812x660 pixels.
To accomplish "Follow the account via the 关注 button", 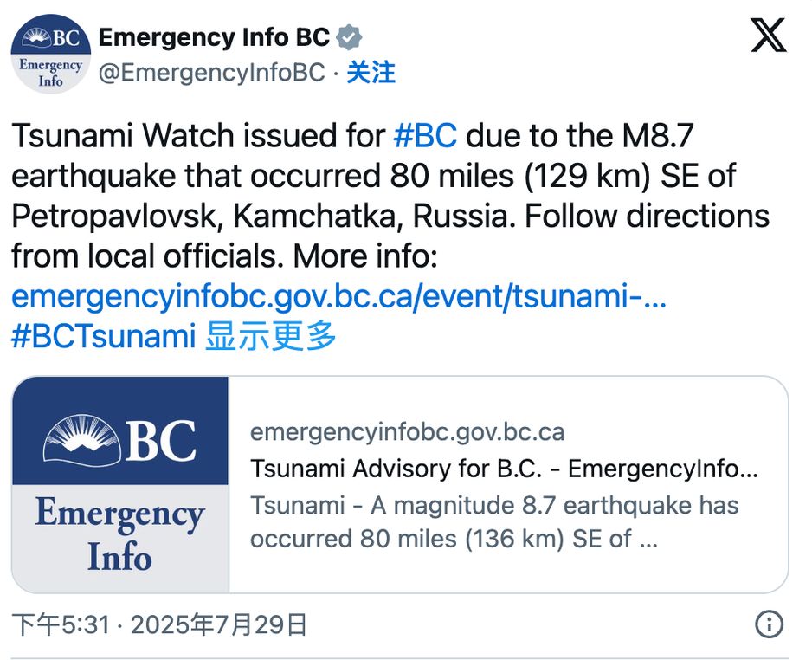I will (x=371, y=73).
